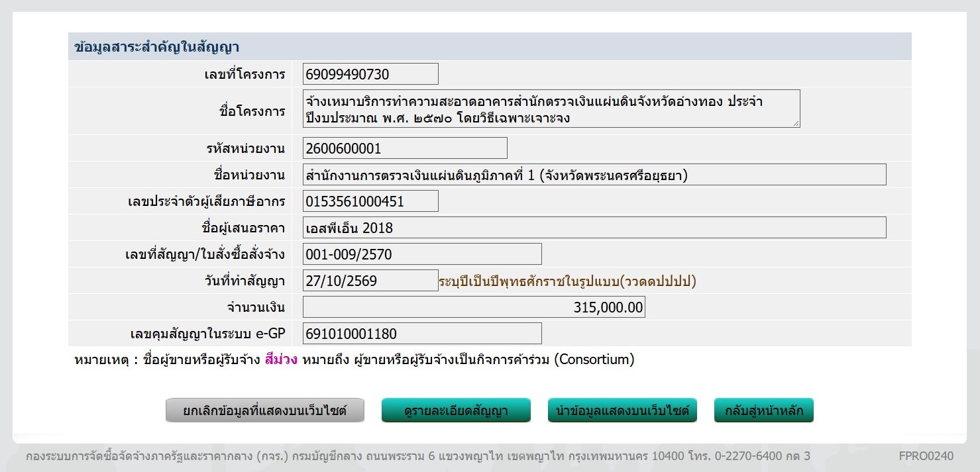Focus the amount field 315,000.00
Viewport: 980px width, 472px height.
coord(474,307)
